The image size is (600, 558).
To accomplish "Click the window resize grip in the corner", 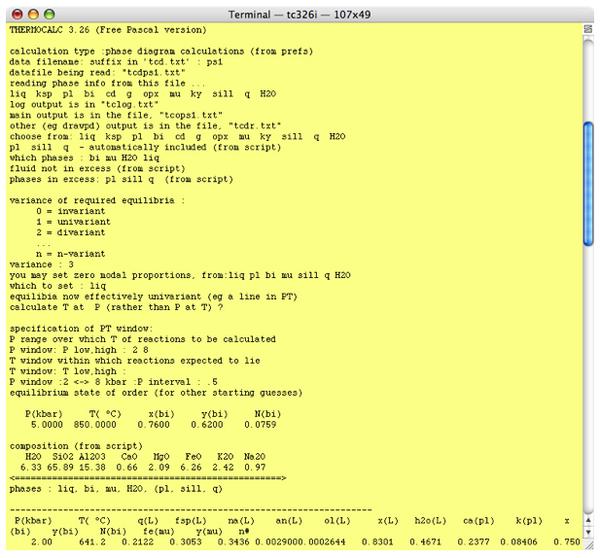I will click(588, 544).
